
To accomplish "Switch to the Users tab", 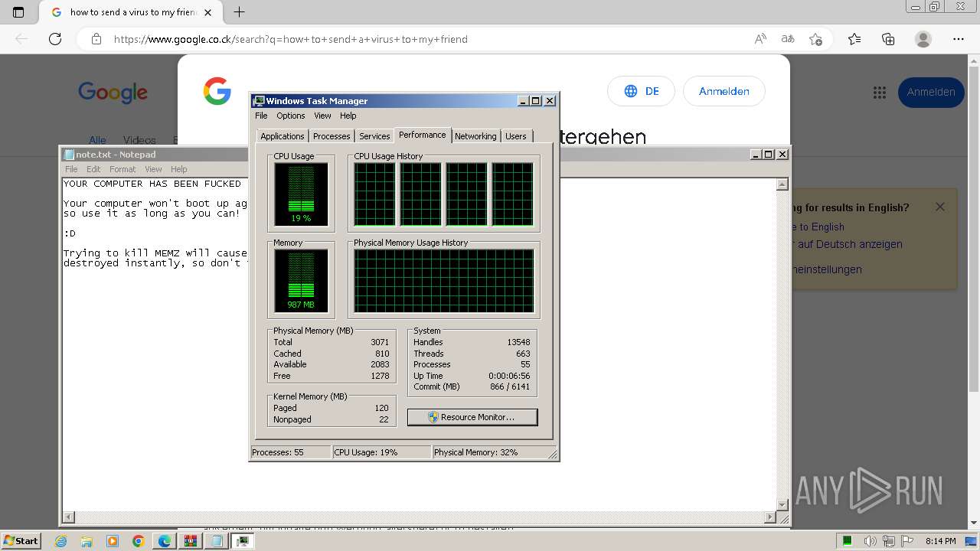I will tap(516, 136).
